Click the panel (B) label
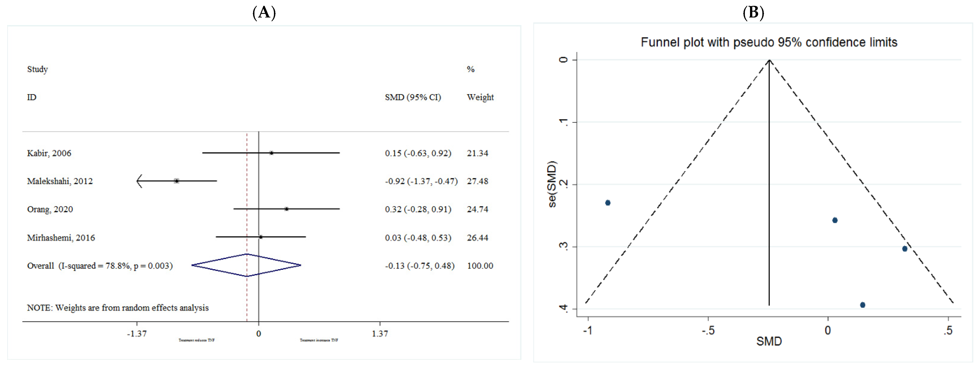Viewport: 980px width, 371px height. click(x=753, y=13)
